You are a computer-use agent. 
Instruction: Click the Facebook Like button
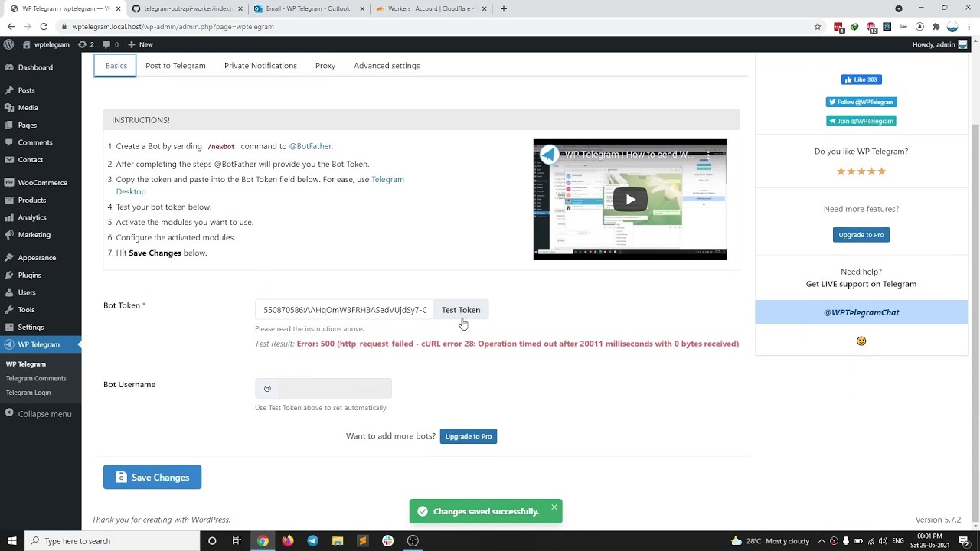coord(861,80)
